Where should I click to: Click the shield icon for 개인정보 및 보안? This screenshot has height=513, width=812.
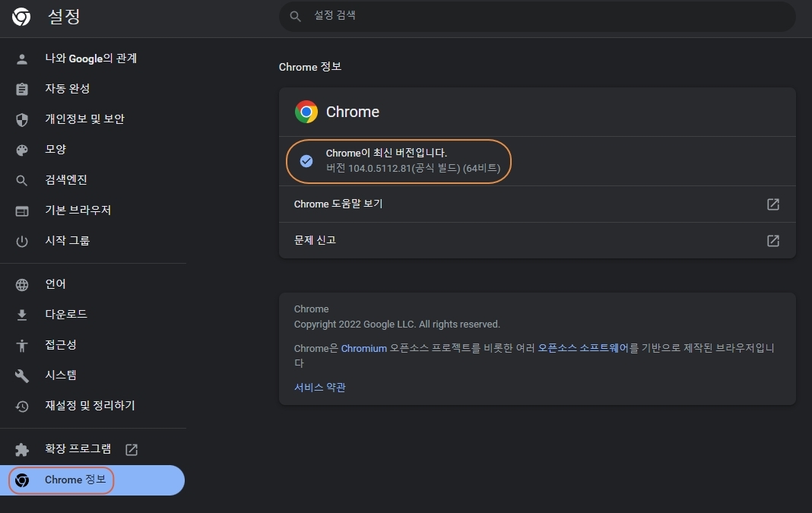click(x=22, y=119)
